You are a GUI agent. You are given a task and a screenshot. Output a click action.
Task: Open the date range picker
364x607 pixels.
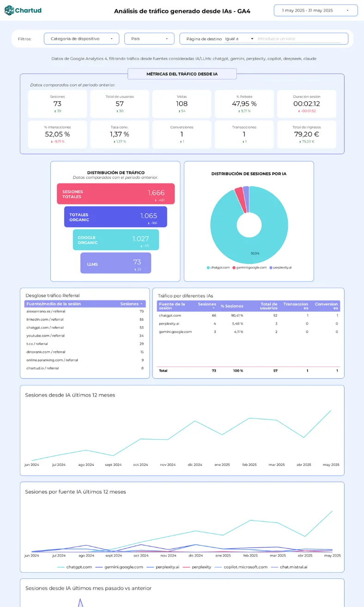(315, 10)
